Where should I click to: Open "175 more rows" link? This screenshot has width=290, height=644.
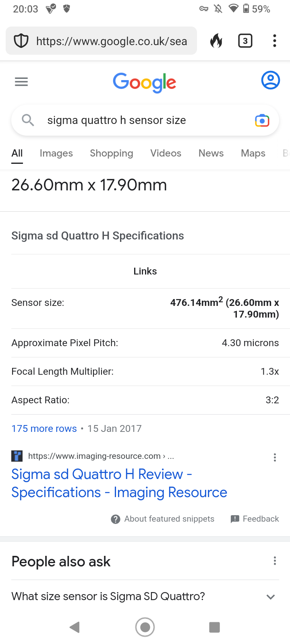pos(44,429)
